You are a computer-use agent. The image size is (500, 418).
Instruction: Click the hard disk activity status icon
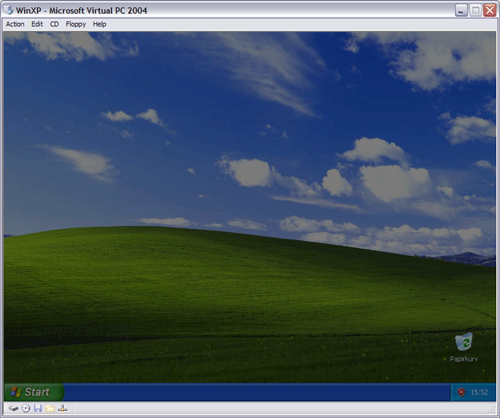tap(13, 408)
